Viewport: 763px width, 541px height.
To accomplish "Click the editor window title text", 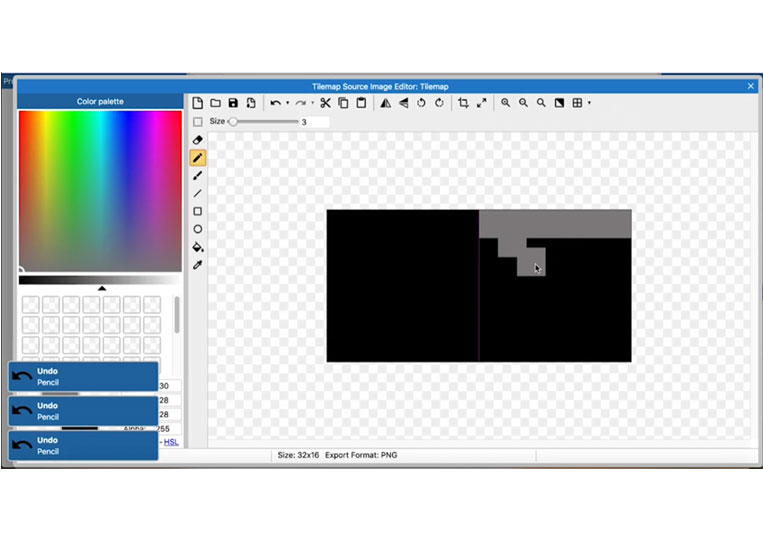I will point(380,87).
